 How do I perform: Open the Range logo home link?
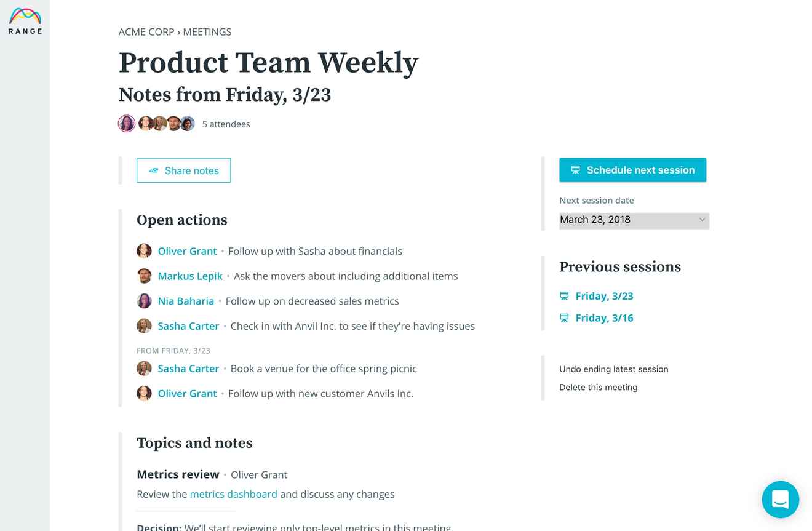[x=25, y=21]
